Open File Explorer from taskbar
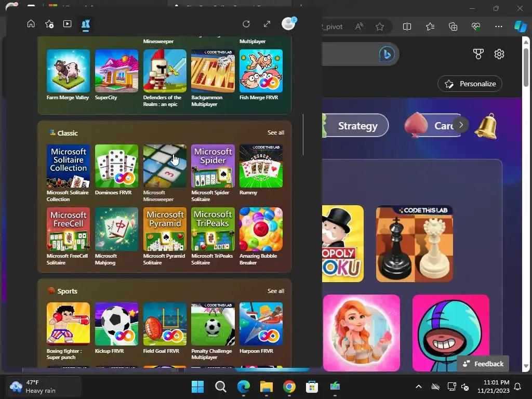The image size is (532, 399). 267,386
